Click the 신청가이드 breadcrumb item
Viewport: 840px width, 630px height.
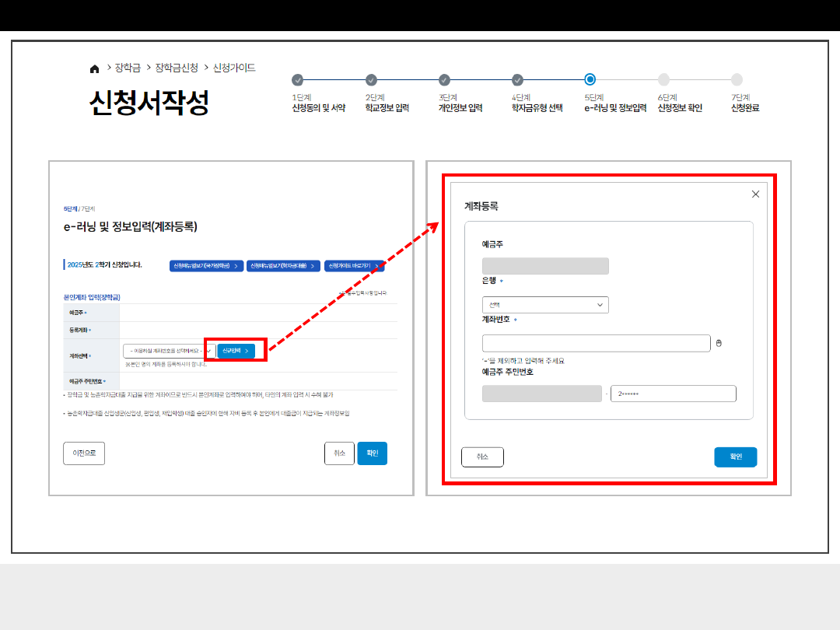coord(234,68)
